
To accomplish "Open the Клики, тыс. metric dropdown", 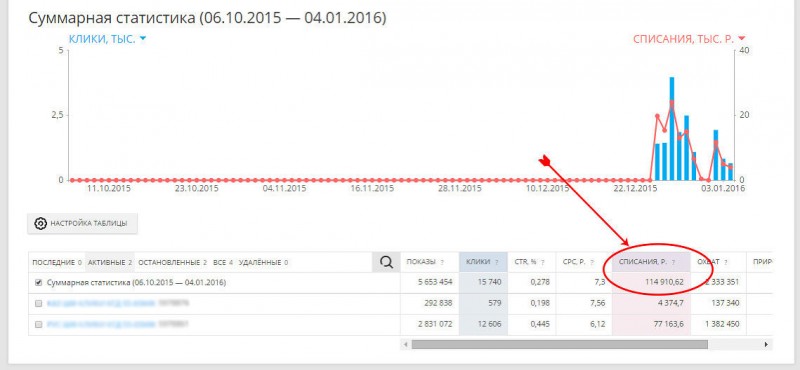I will [x=108, y=39].
